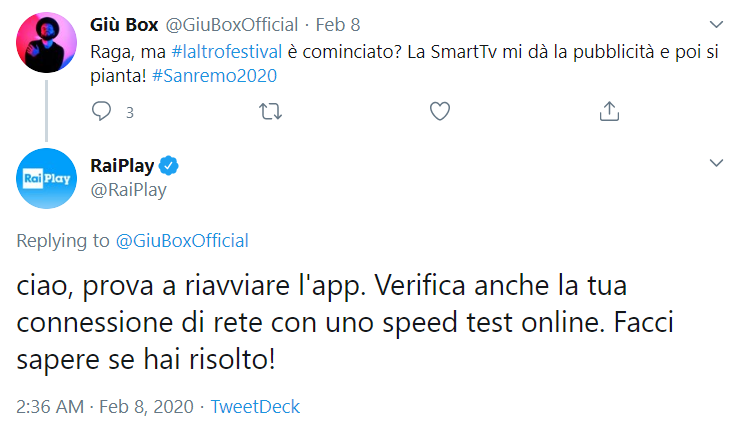The height and width of the screenshot is (427, 740).
Task: Expand the options chevron on Giù Box's tweet
Action: (715, 23)
